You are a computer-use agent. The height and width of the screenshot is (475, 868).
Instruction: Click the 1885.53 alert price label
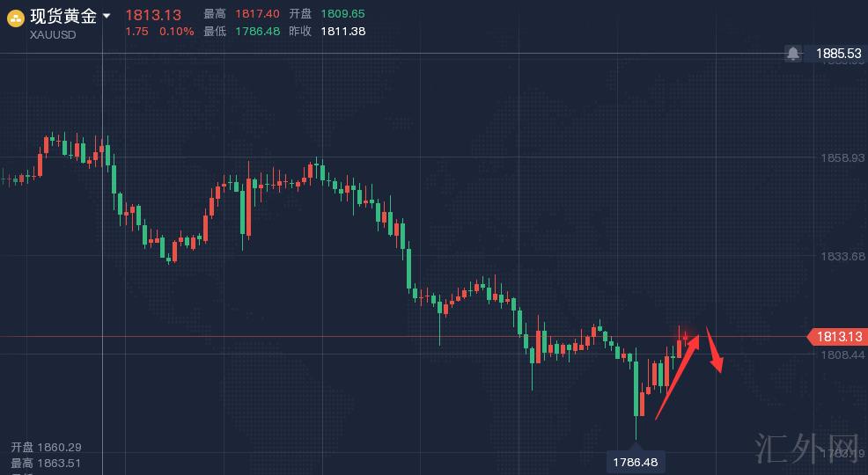(838, 54)
